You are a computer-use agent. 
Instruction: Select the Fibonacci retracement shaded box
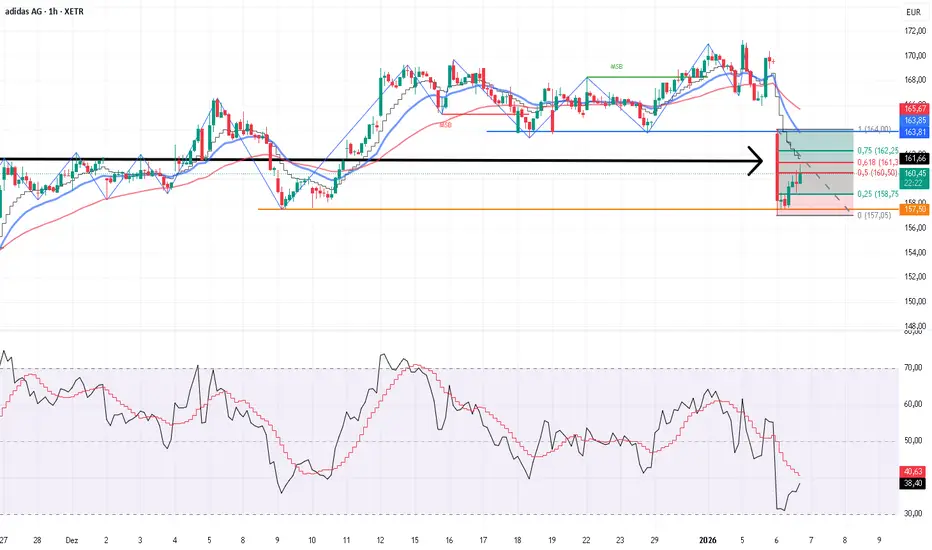[x=816, y=172]
